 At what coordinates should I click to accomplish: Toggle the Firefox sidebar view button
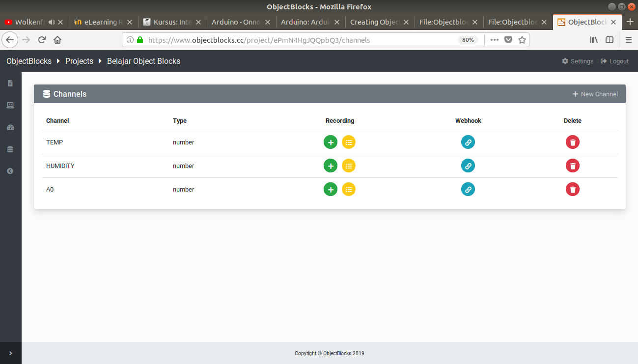[x=610, y=40]
